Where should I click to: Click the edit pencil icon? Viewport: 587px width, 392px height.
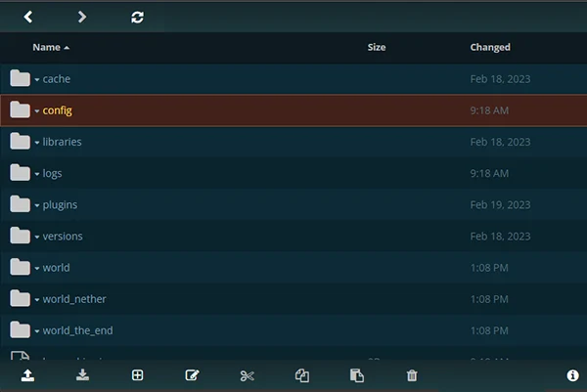tap(192, 375)
